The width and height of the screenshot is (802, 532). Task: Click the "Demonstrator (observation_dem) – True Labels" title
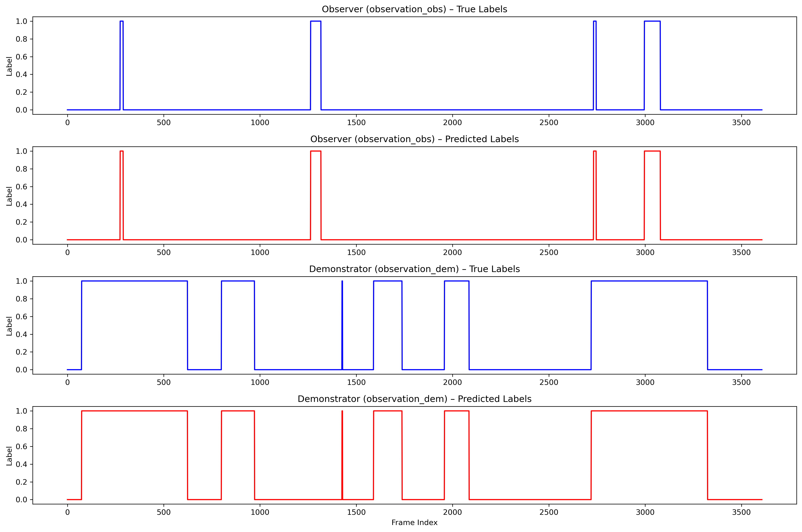point(414,269)
